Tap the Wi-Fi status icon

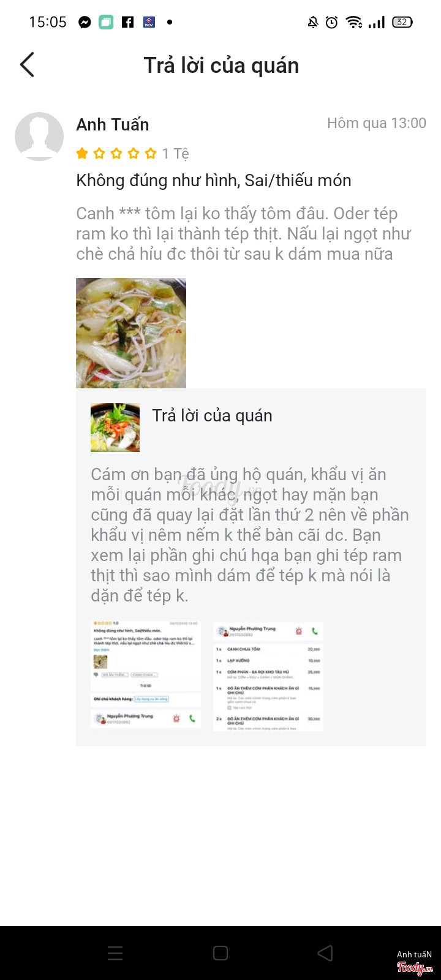pos(354,23)
